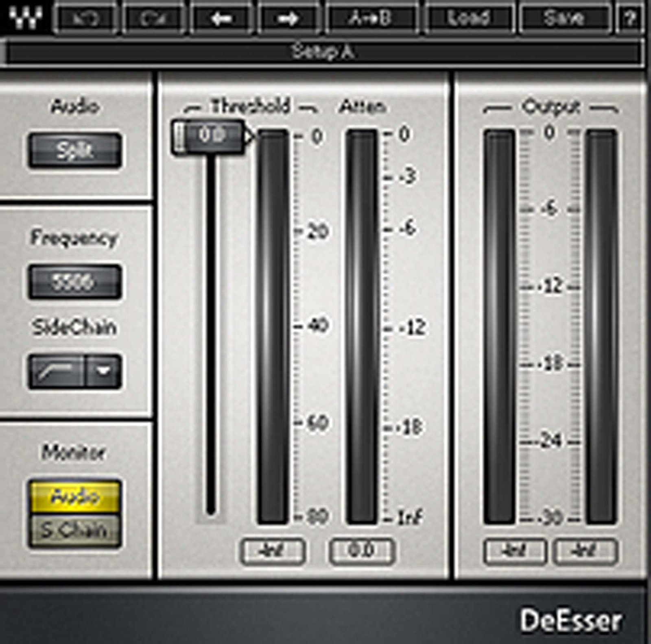Select the Frequency 5506 value field

click(75, 282)
